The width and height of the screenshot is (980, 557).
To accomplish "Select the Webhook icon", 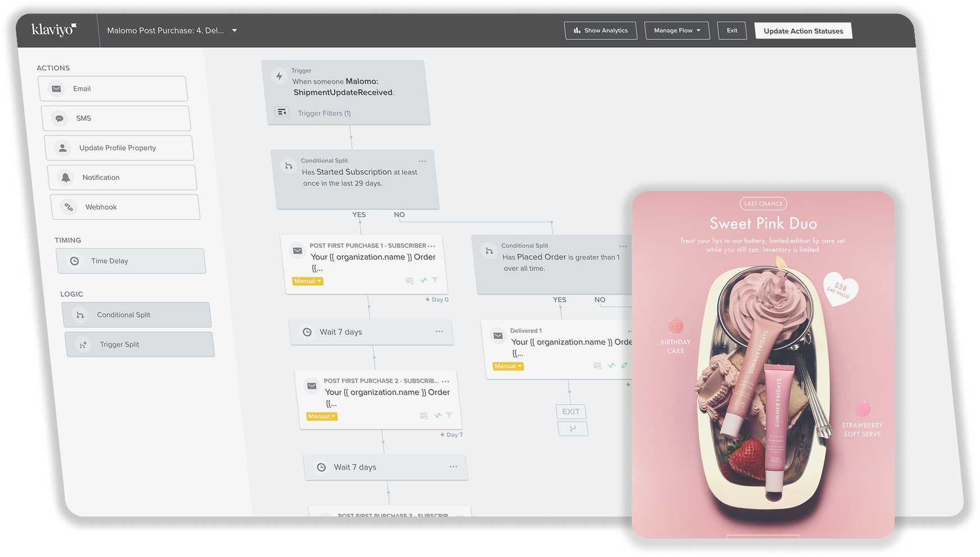I will coord(69,207).
